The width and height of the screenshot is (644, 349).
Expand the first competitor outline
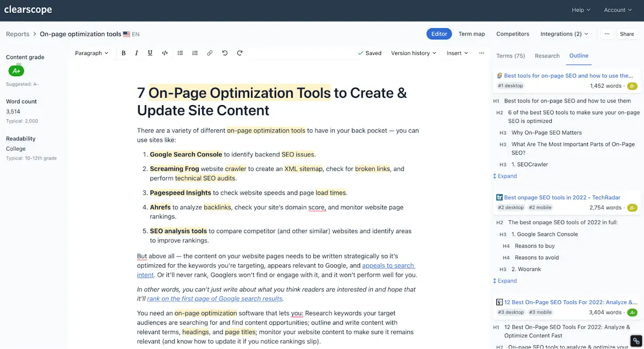pos(505,176)
